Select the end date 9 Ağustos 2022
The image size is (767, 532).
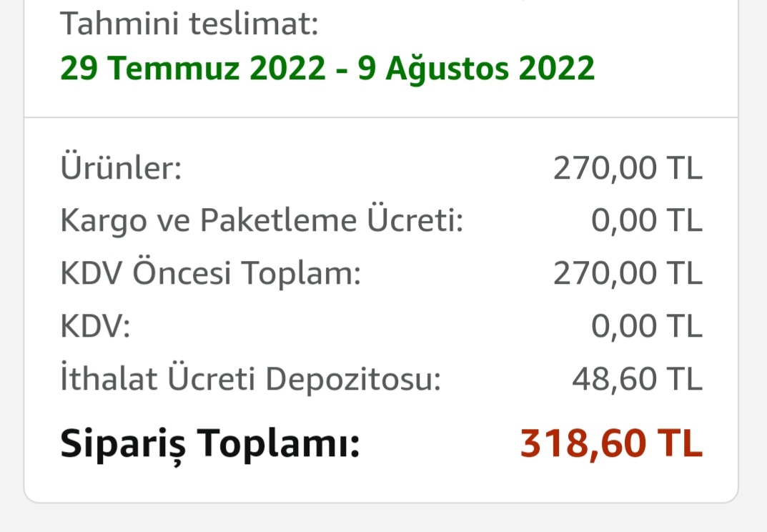pos(476,69)
